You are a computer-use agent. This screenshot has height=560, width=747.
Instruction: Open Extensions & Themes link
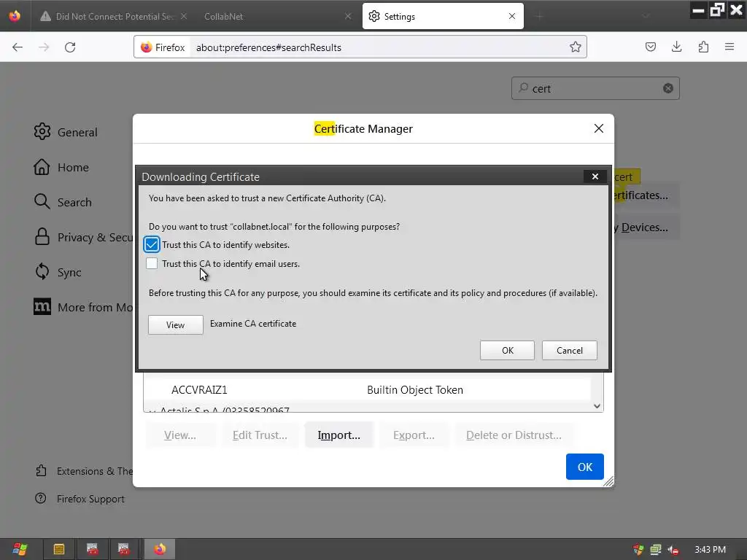(84, 471)
